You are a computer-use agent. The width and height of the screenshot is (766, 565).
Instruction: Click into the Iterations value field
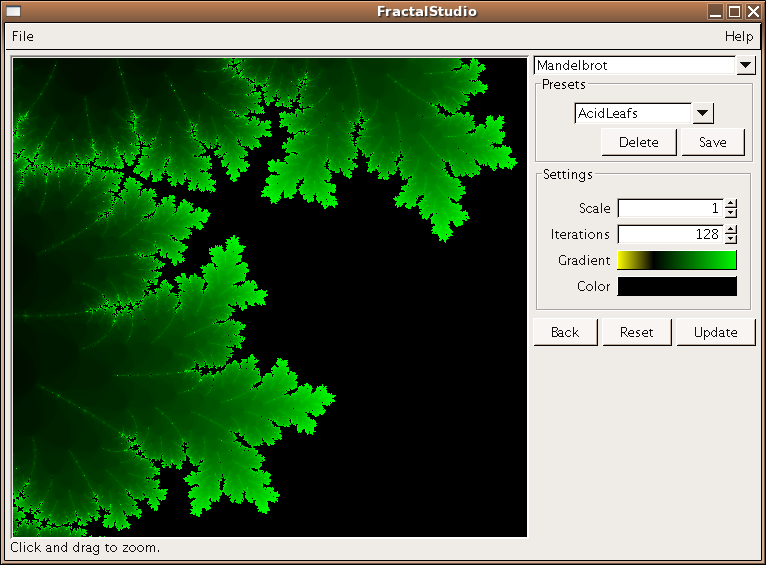tap(670, 234)
